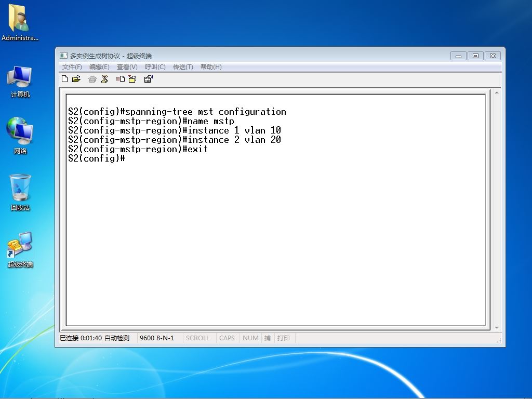This screenshot has width=532, height=399.
Task: Click the 9600 8-N-1 status entry
Action: click(x=157, y=338)
